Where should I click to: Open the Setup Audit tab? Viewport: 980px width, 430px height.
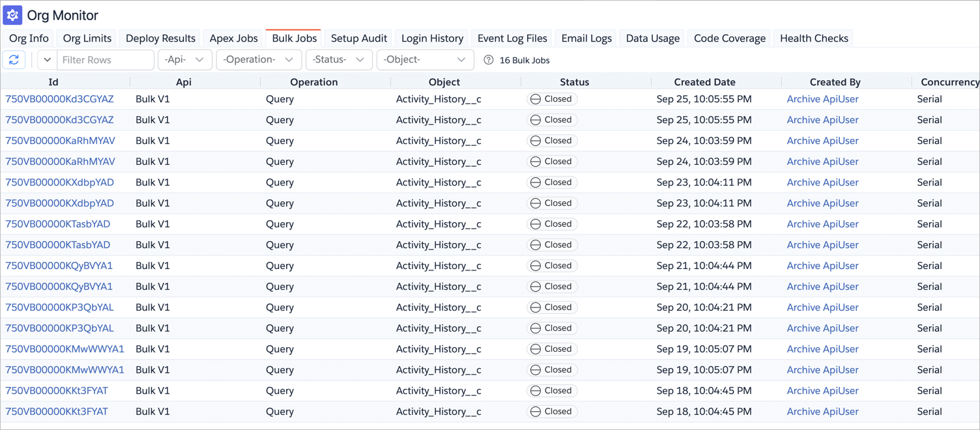coord(359,38)
